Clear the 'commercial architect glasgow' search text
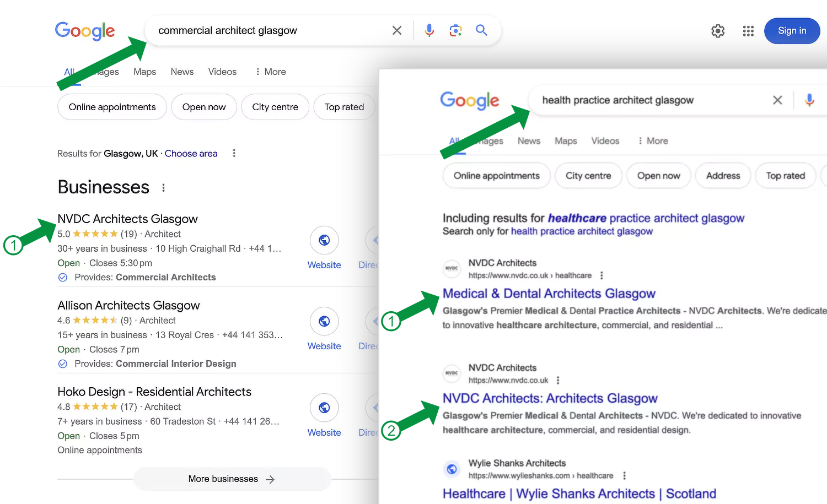This screenshot has height=504, width=827. coord(397,30)
